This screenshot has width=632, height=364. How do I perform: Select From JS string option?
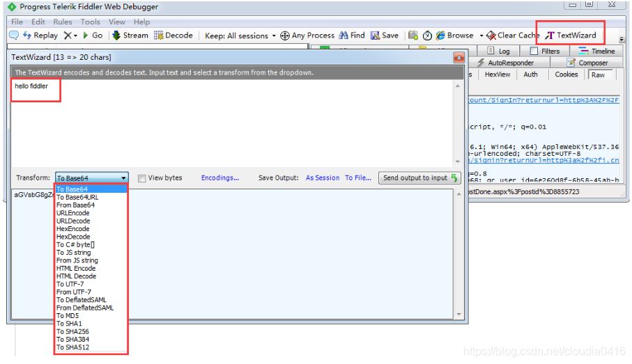click(x=91, y=260)
